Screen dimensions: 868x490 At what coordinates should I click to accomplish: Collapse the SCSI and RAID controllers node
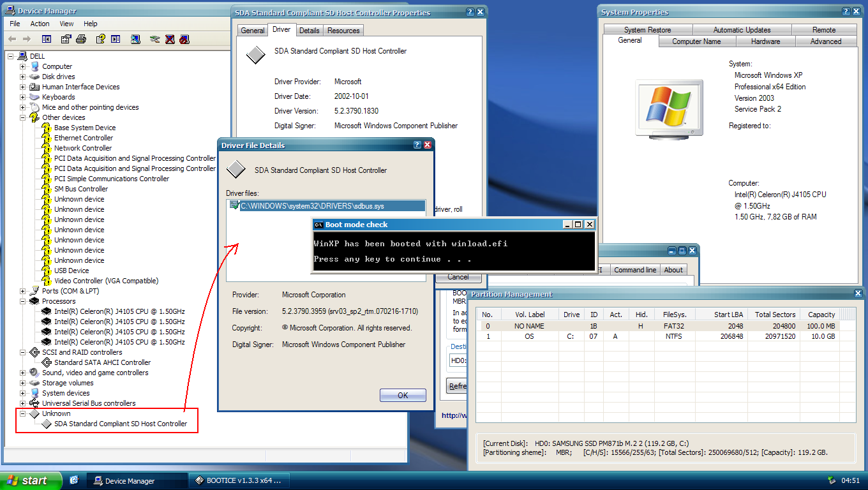22,352
